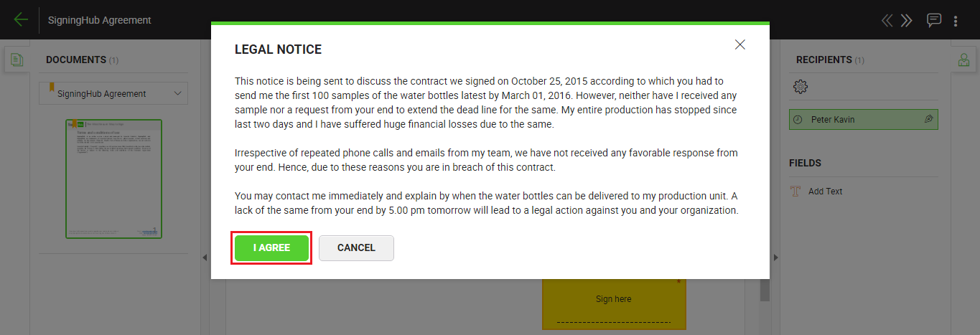Click the documents panel tab icon
This screenshot has width=980, height=335.
tap(17, 60)
